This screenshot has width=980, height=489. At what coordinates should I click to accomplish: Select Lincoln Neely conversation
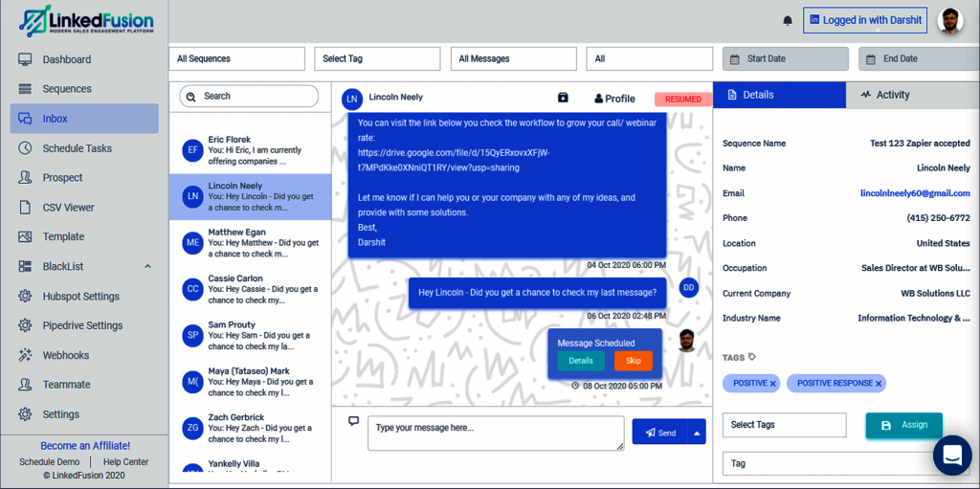pyautogui.click(x=250, y=196)
